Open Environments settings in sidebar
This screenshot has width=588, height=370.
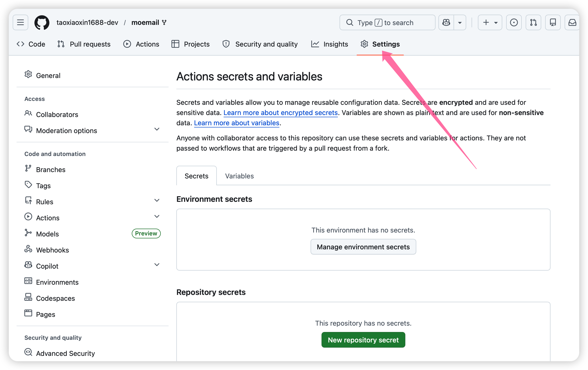(x=57, y=282)
